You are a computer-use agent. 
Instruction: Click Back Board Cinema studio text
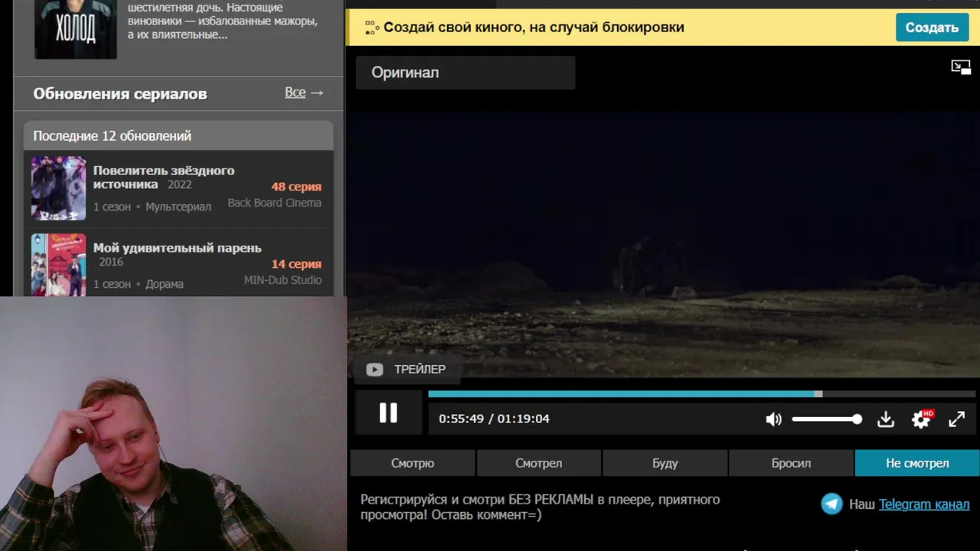point(274,203)
